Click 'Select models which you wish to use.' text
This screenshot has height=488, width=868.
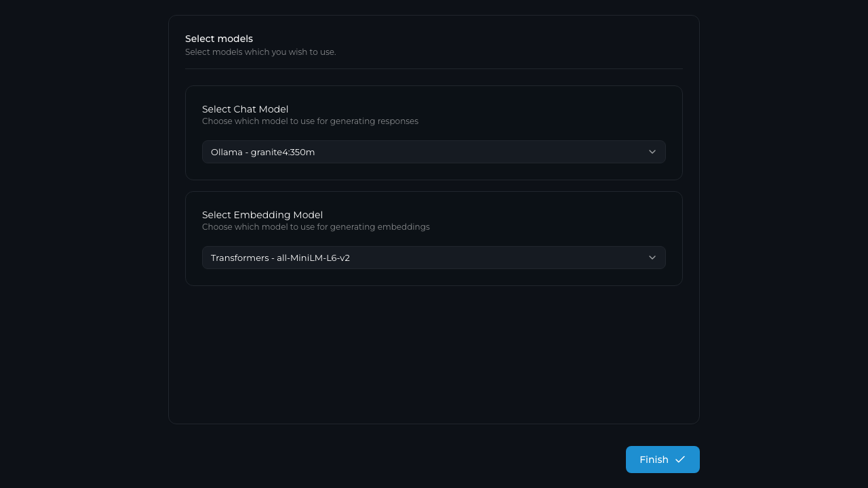tap(260, 52)
